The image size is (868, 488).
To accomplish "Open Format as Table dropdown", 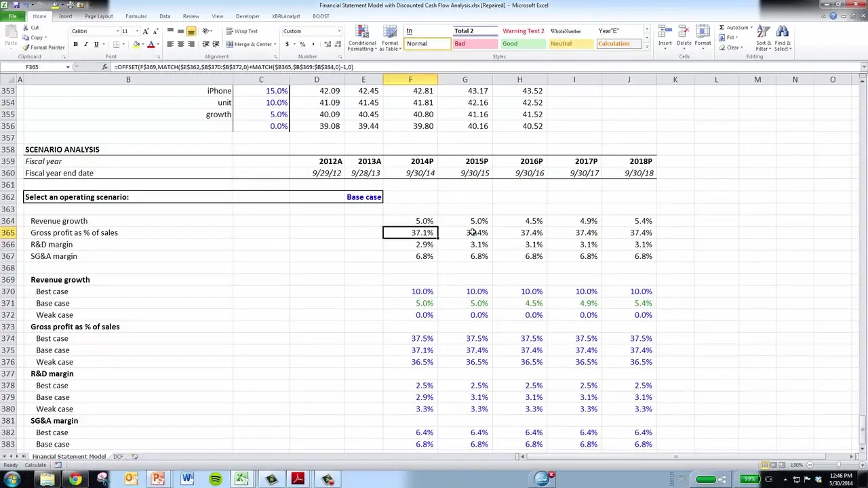I will [x=390, y=39].
